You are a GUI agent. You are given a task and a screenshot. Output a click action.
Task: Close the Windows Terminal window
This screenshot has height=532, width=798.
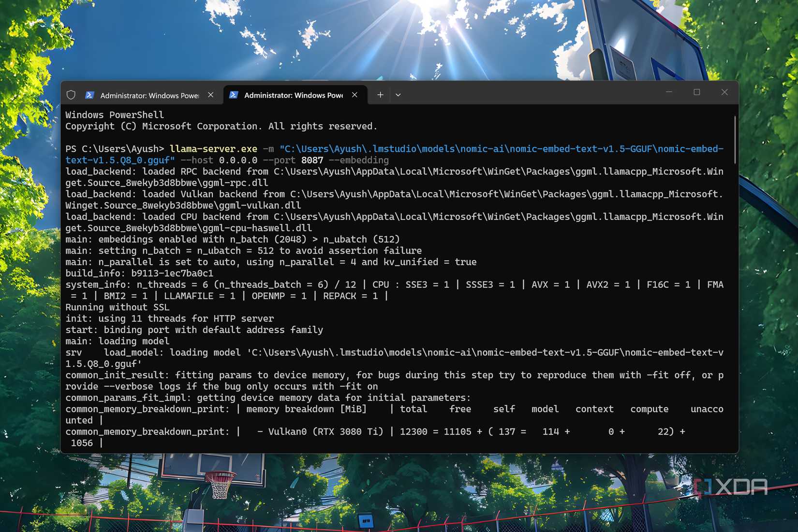[x=724, y=92]
